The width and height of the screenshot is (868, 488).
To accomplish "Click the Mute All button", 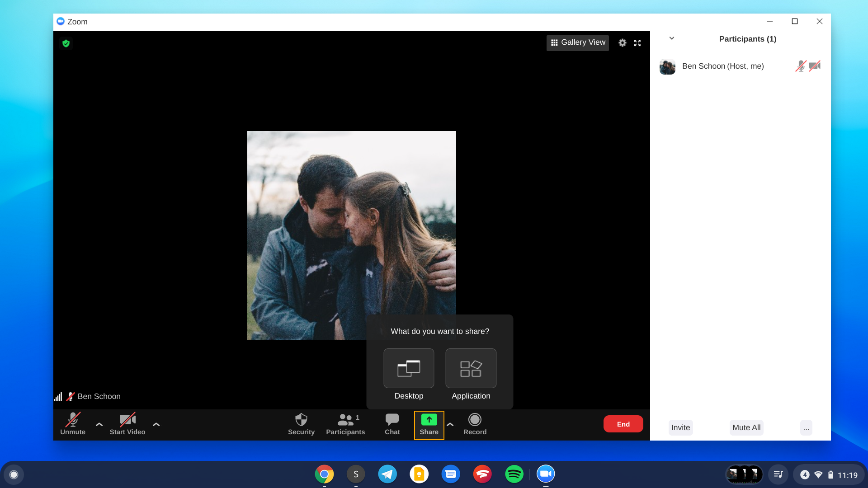I will [x=746, y=427].
